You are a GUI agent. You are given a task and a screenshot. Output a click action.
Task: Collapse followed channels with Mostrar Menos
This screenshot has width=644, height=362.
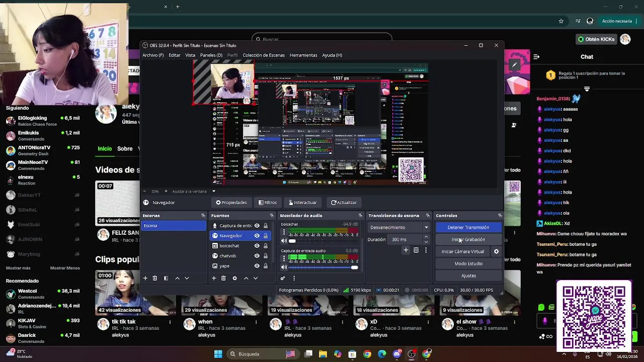65,268
